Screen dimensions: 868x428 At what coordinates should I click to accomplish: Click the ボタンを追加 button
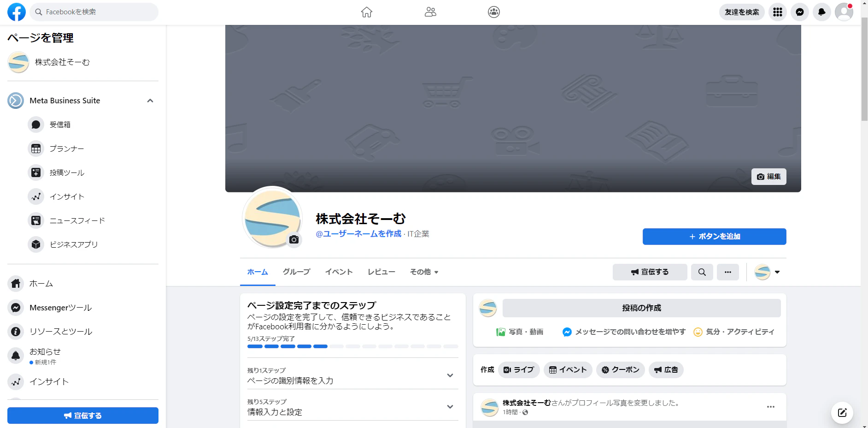coord(714,236)
